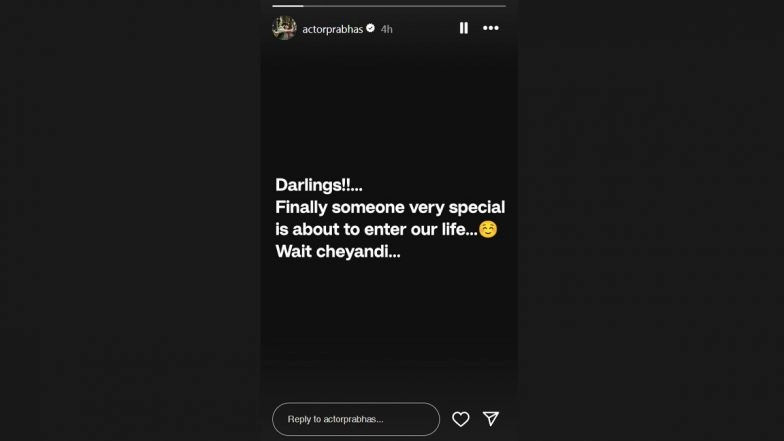The image size is (784, 441).
Task: Open actorprabhas profile picture avatar
Action: (x=284, y=28)
